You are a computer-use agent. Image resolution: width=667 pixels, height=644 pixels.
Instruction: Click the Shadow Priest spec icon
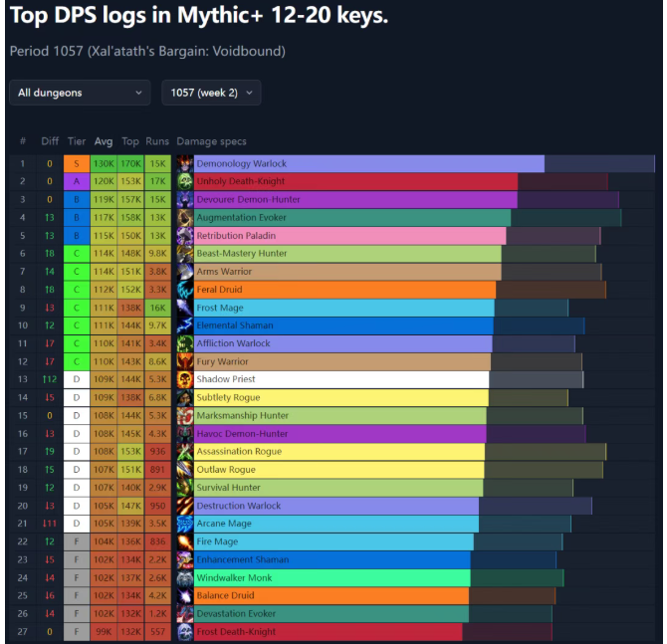tap(185, 379)
